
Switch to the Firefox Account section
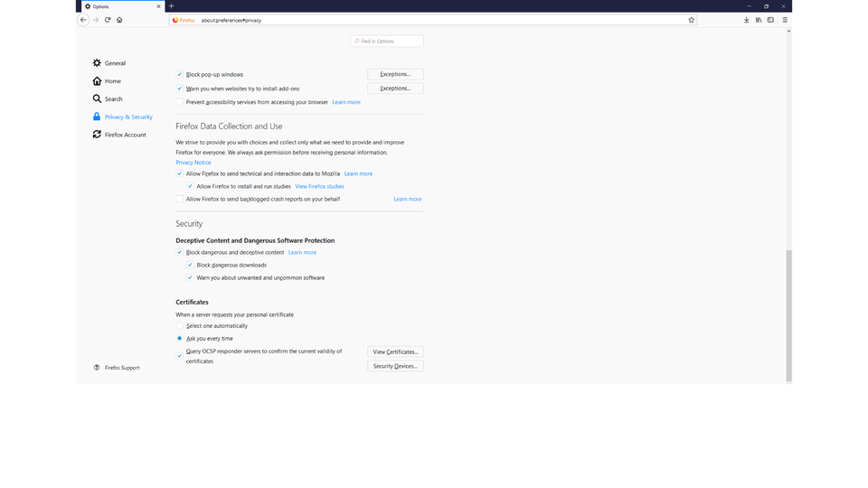pos(125,135)
